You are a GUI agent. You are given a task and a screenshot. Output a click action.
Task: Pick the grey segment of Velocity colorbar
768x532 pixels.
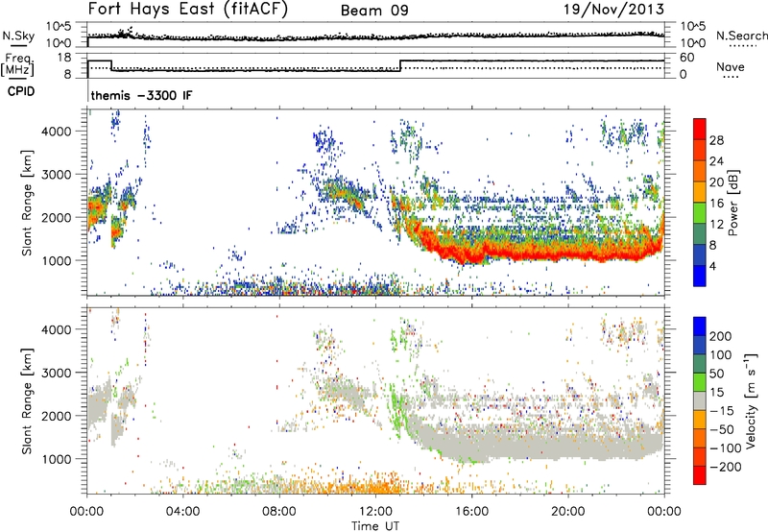[700, 401]
